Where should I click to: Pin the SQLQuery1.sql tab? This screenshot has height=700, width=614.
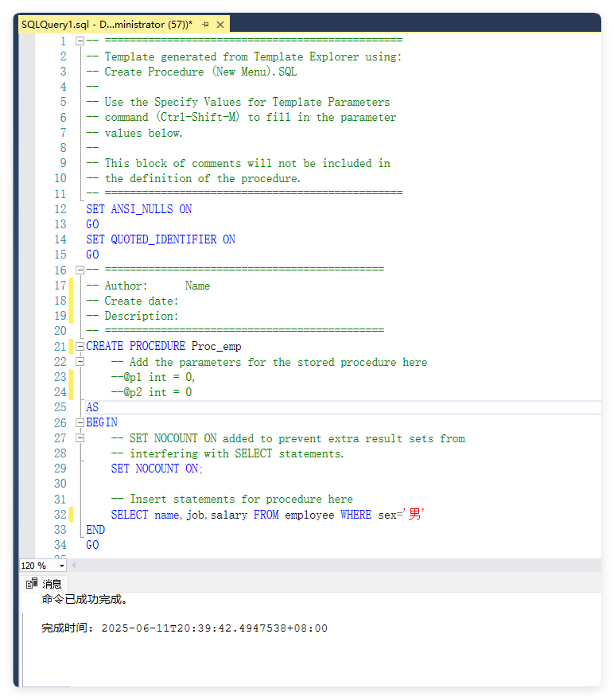coord(205,25)
